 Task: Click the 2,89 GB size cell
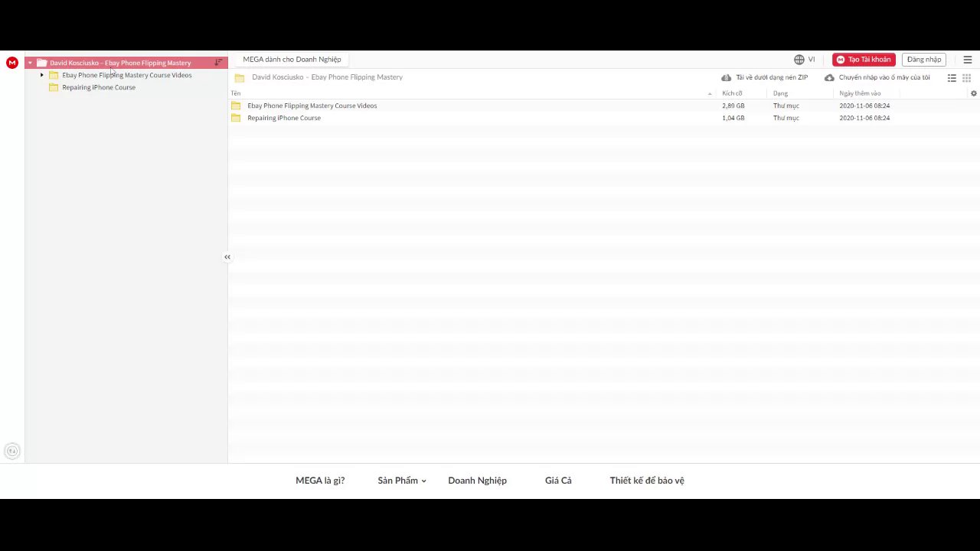click(x=733, y=106)
